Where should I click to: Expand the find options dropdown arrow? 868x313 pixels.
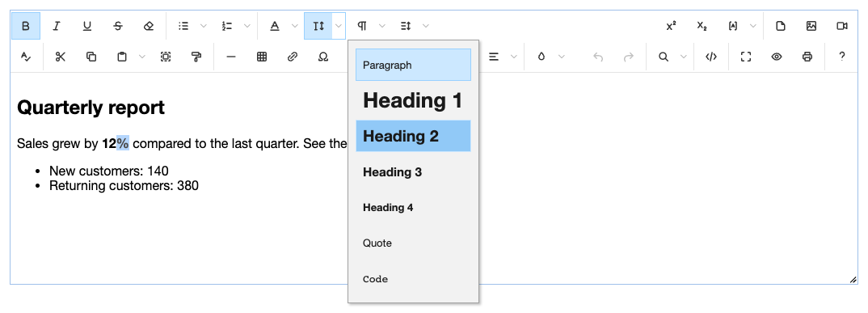pos(683,57)
